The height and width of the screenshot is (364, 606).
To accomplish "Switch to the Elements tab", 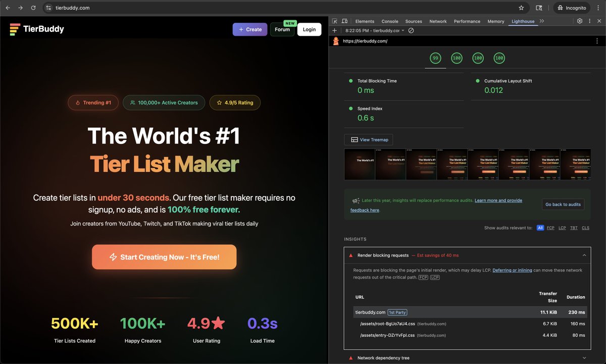I will tap(365, 21).
